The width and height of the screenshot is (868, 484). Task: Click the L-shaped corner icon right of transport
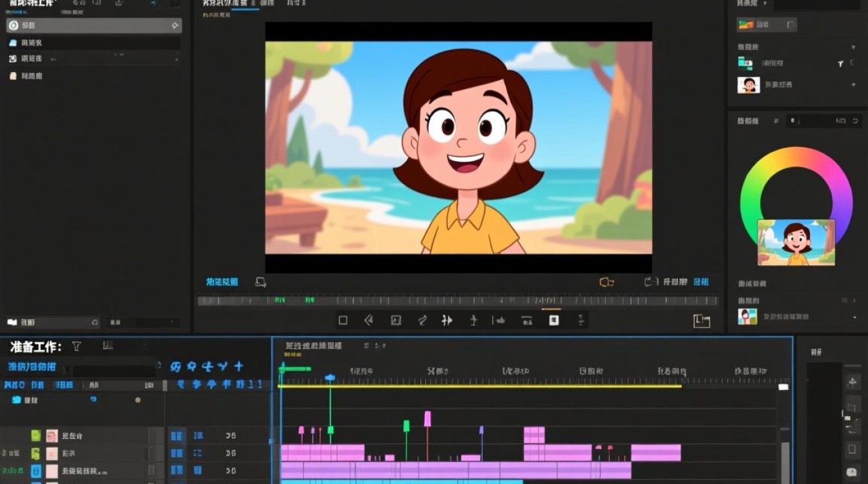click(x=701, y=321)
